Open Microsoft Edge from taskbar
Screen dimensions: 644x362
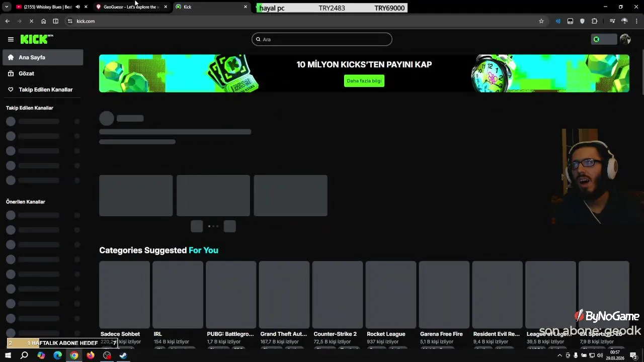point(57,355)
